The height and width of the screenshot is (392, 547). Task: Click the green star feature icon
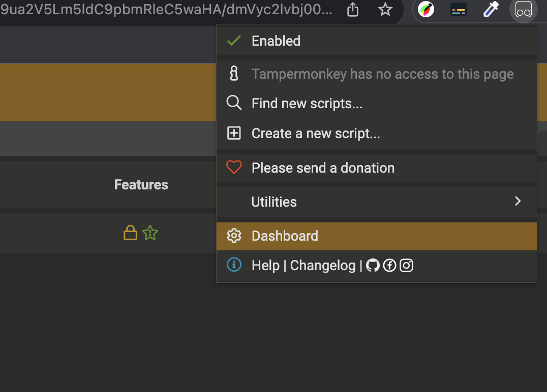pyautogui.click(x=150, y=233)
